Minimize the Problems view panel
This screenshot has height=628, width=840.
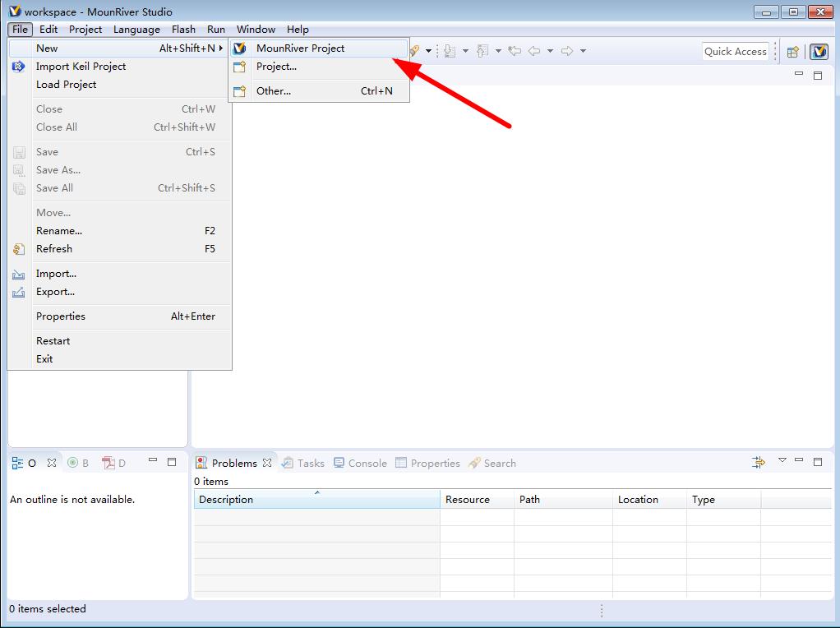(799, 459)
